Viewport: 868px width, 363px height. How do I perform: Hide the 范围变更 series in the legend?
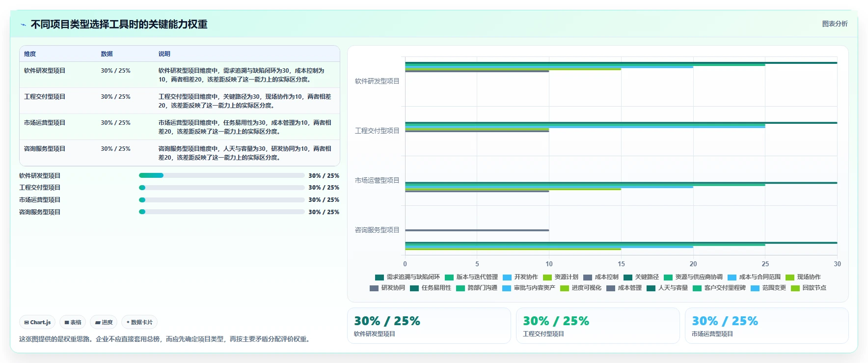(768, 288)
